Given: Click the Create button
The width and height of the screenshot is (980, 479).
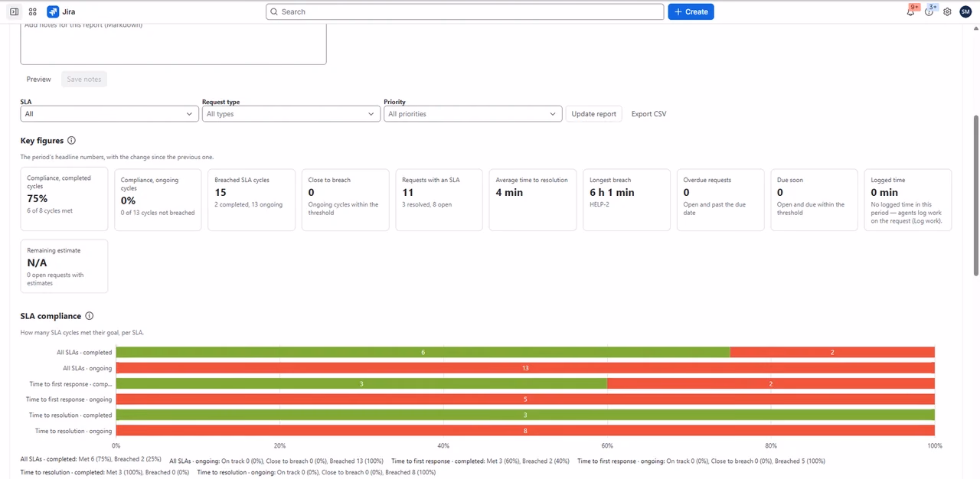Looking at the screenshot, I should (x=691, y=11).
